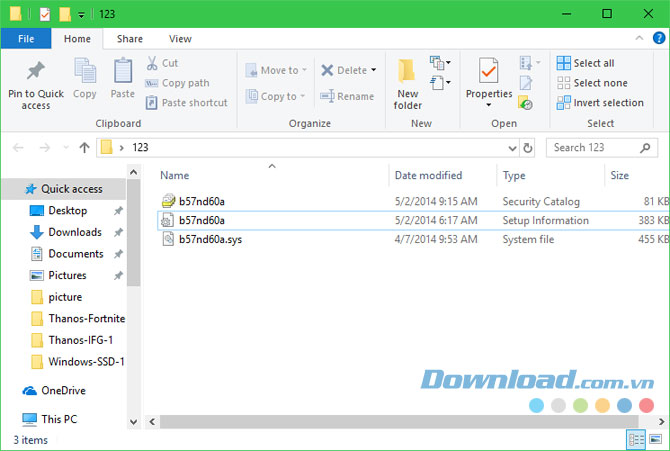The width and height of the screenshot is (670, 451).
Task: Click Rename in Organize group
Action: click(x=347, y=96)
